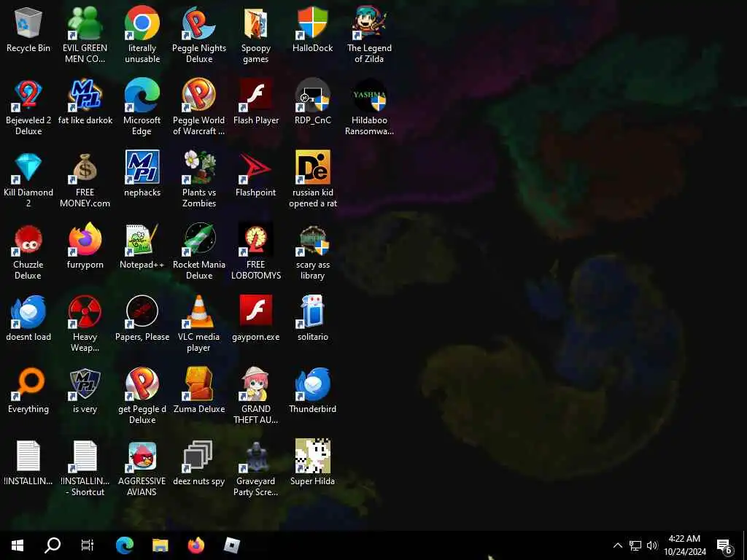Open Task View on the taskbar
Viewport: 747px width, 560px height.
tap(88, 545)
